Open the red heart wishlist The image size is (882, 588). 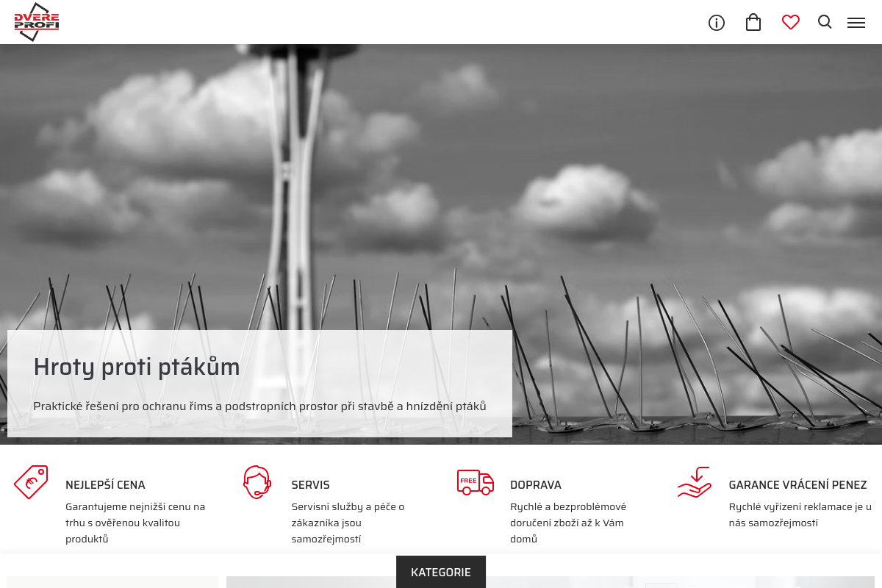[791, 23]
